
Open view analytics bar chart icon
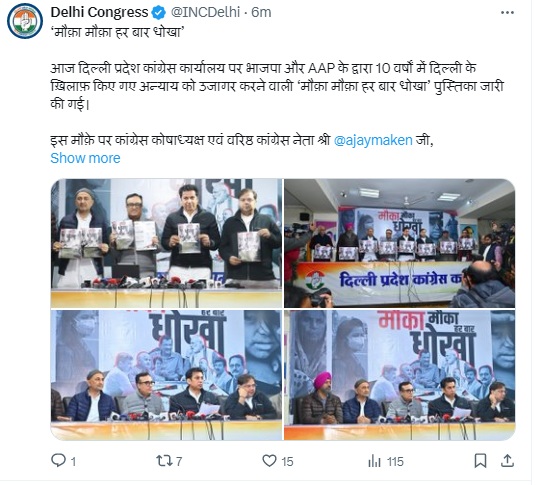tap(374, 461)
